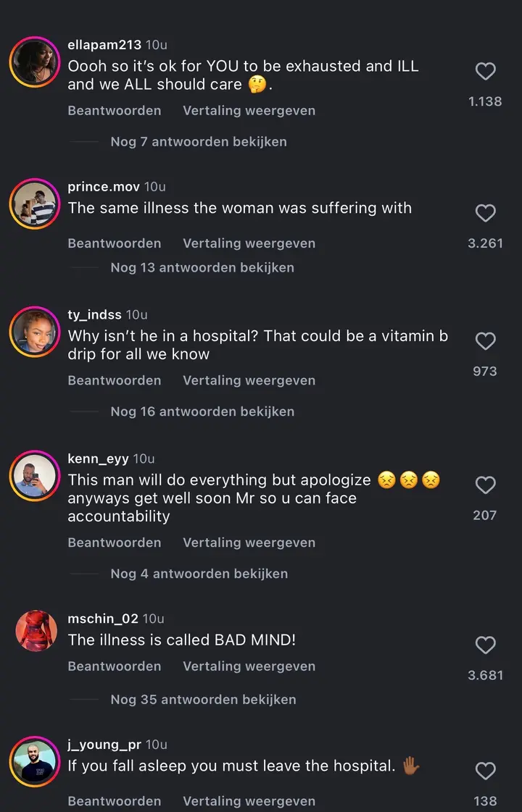Tap Beantwoorden under kenn_eyy's comment

pos(114,543)
